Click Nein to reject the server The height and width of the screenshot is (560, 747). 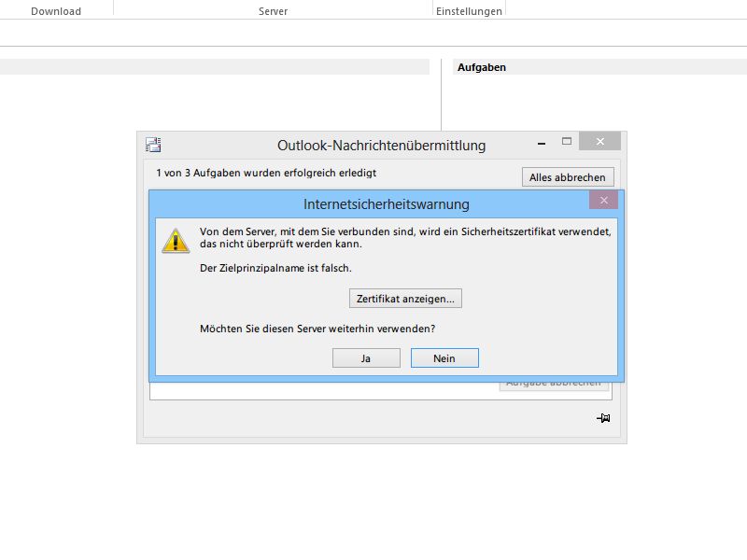[x=444, y=358]
